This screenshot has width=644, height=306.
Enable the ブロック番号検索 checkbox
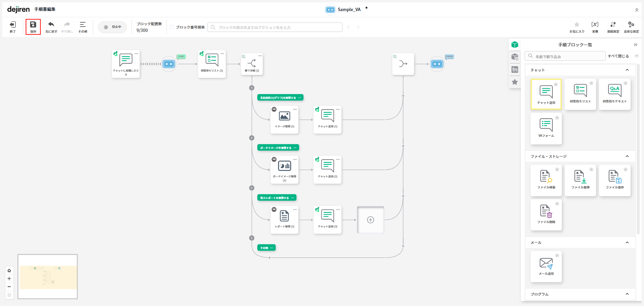[172, 27]
